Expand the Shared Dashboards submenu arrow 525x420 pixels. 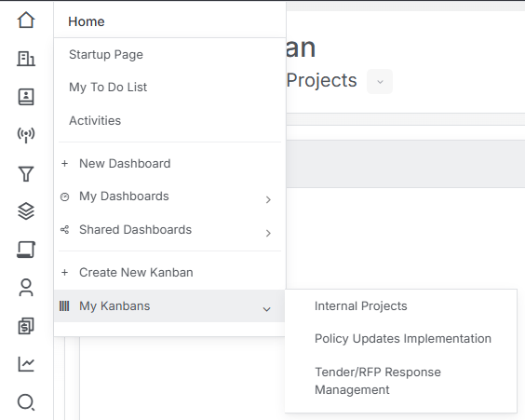(x=268, y=233)
